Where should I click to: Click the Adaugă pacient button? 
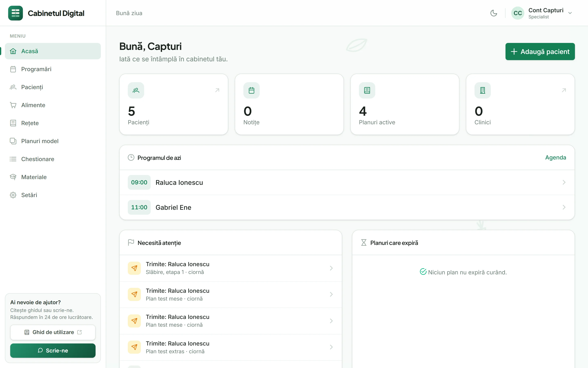(540, 52)
